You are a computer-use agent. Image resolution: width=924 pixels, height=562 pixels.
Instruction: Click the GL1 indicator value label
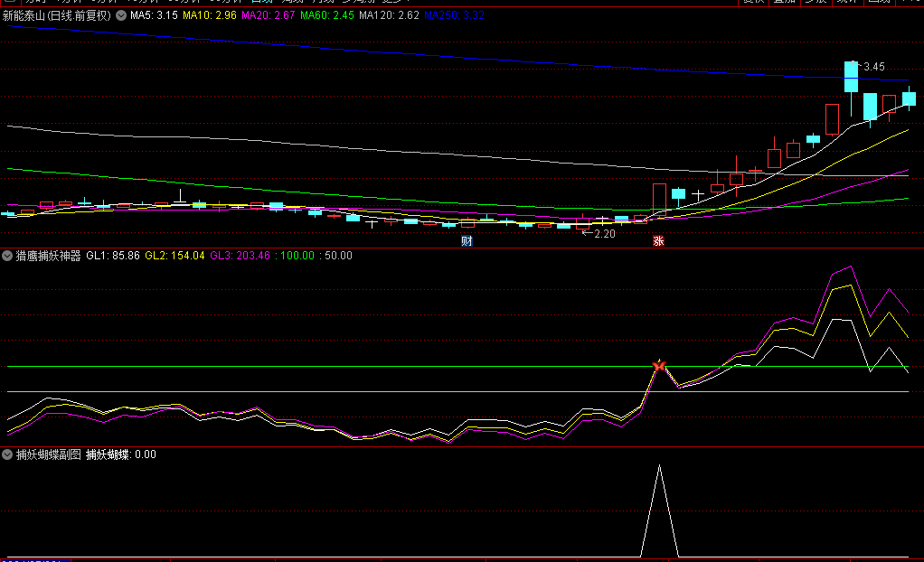click(113, 256)
